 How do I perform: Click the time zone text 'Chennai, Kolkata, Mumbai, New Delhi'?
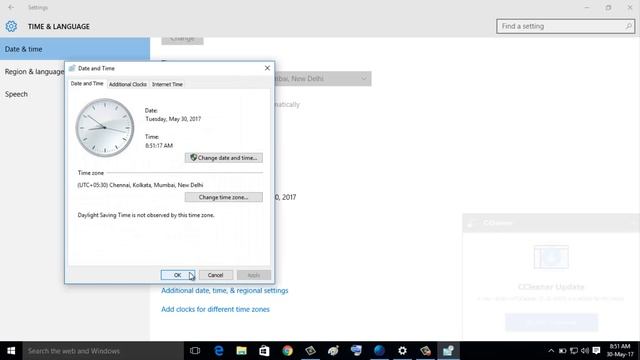[156, 185]
